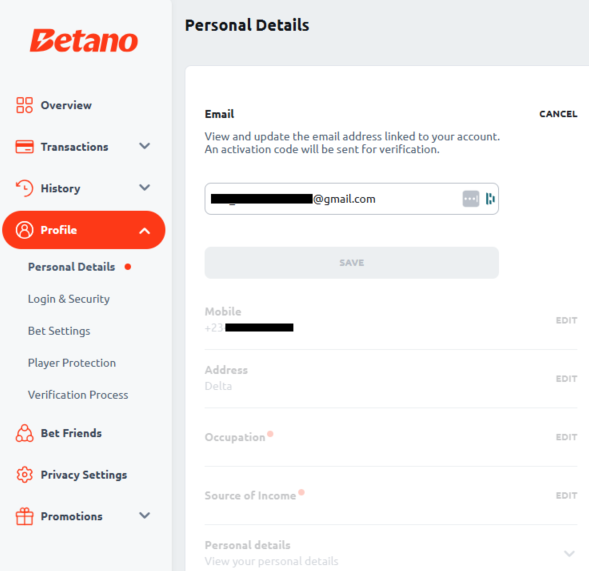Click the Promotions gift icon
Viewport: 589px width, 571px height.
pyautogui.click(x=24, y=516)
